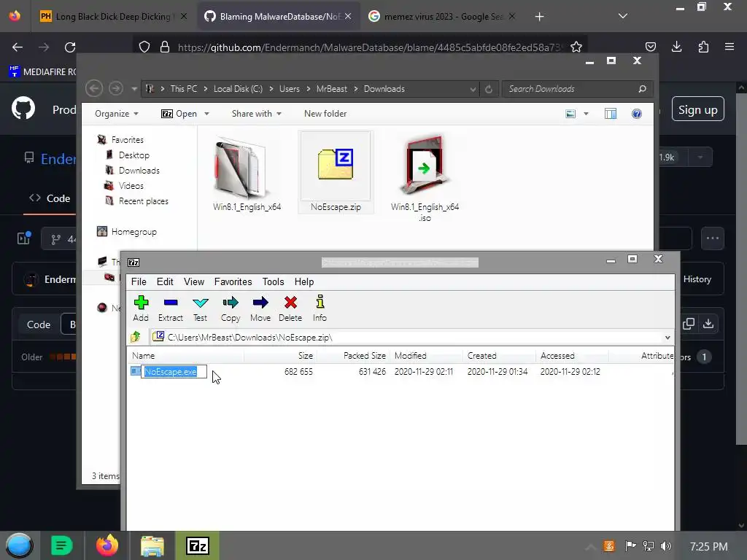
Task: Open Firefox application hamburger menu
Action: click(729, 47)
